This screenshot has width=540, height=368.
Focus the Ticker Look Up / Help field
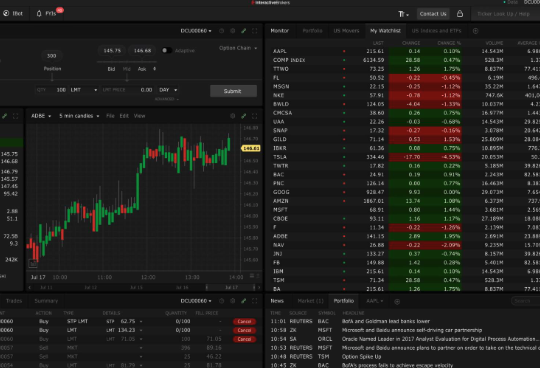505,14
